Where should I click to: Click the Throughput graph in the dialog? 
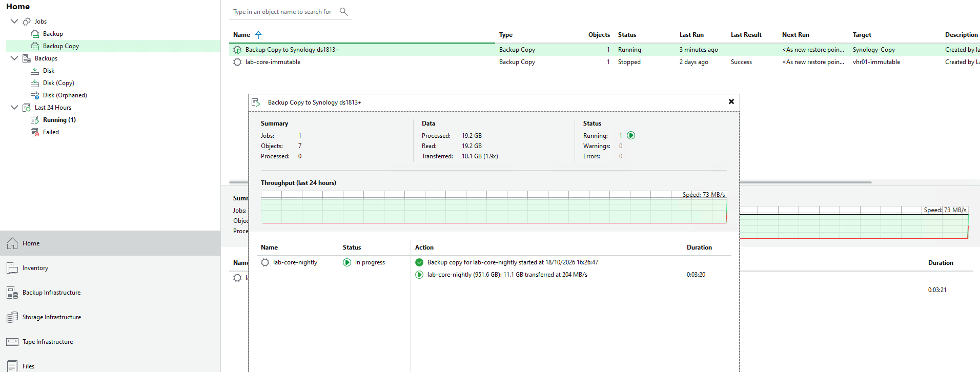[494, 207]
